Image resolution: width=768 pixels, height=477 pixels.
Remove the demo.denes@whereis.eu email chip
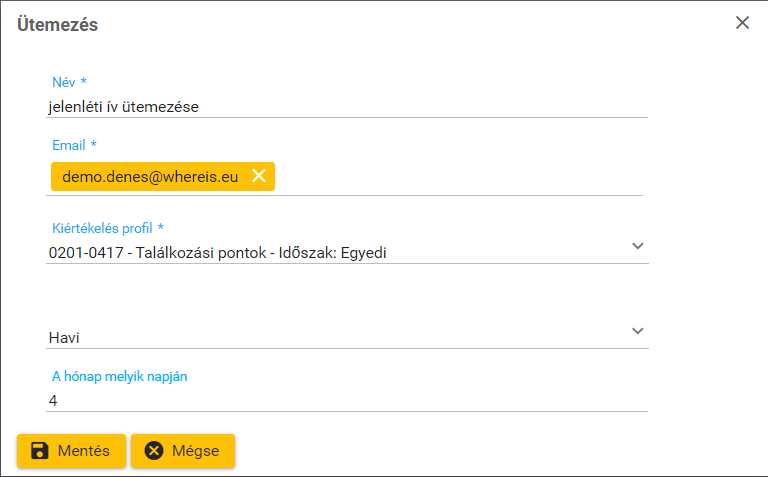coord(258,176)
